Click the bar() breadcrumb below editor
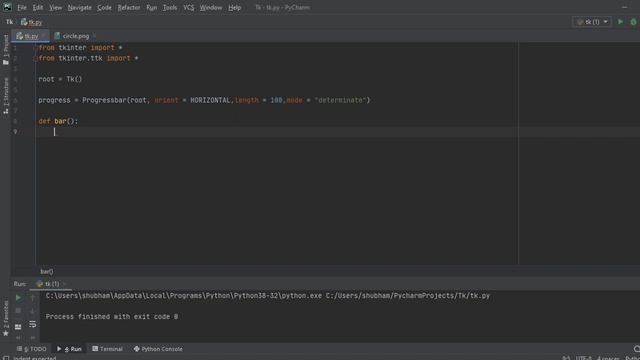This screenshot has height=360, width=640. pyautogui.click(x=47, y=271)
